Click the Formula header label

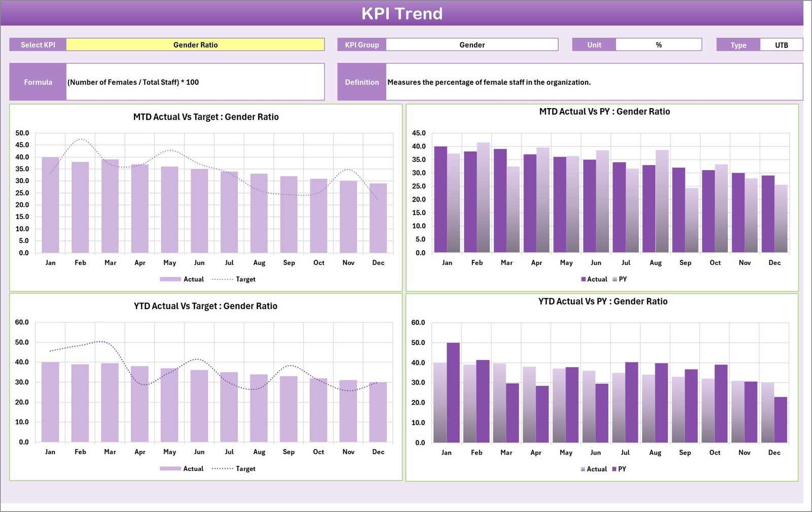click(38, 82)
